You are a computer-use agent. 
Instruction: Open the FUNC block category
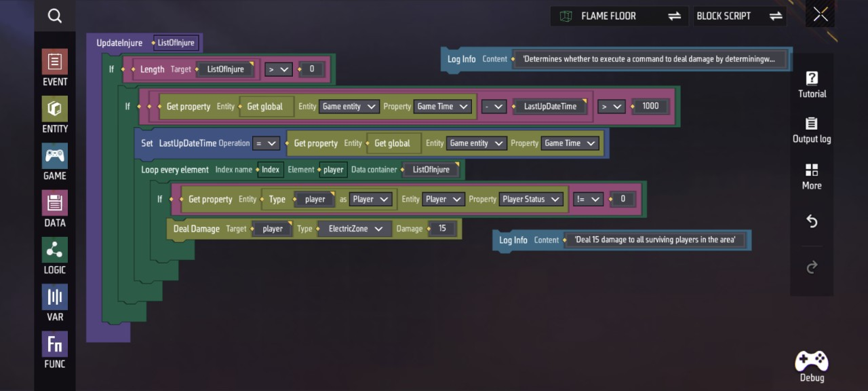tap(55, 350)
